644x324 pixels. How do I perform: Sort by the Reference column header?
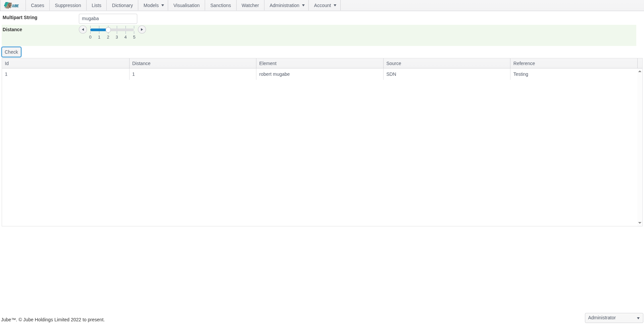click(x=524, y=63)
